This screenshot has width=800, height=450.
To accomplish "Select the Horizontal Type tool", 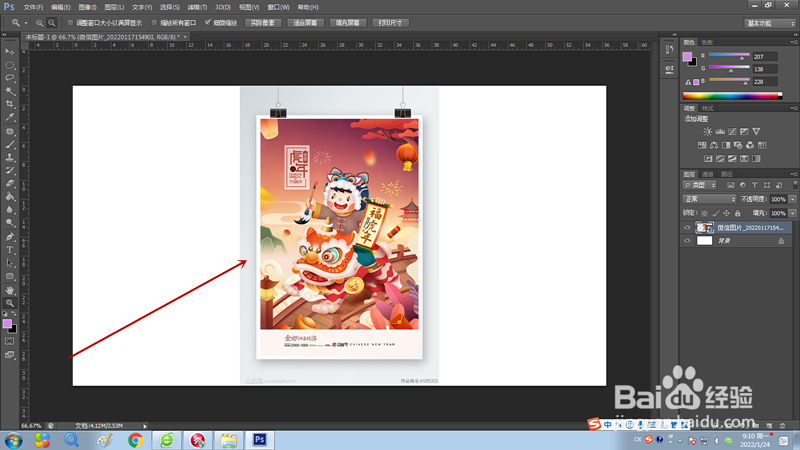I will 10,250.
